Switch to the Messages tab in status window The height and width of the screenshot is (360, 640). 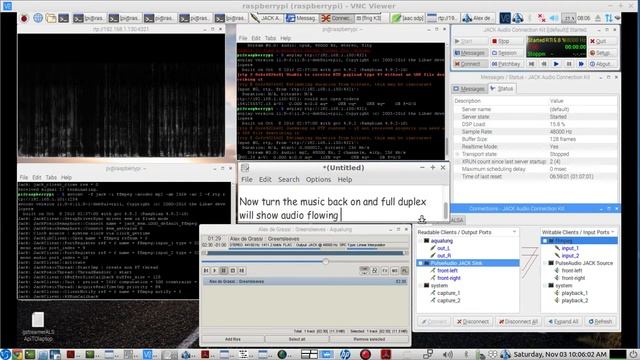469,89
